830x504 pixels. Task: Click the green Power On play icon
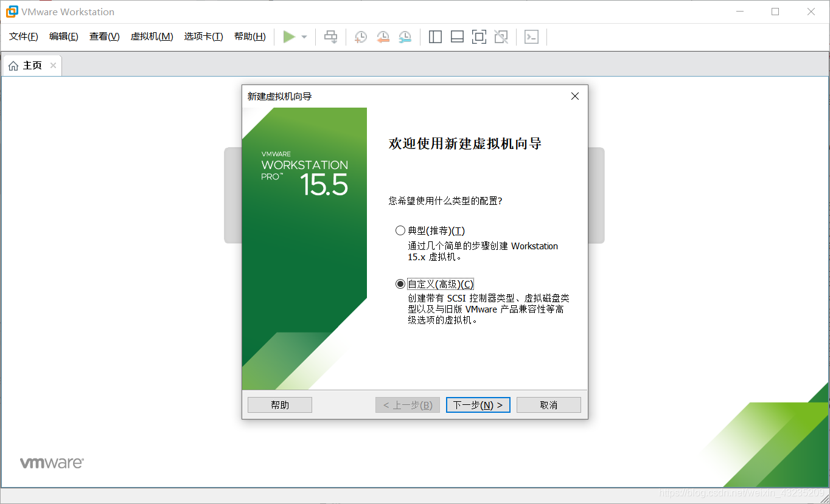289,37
